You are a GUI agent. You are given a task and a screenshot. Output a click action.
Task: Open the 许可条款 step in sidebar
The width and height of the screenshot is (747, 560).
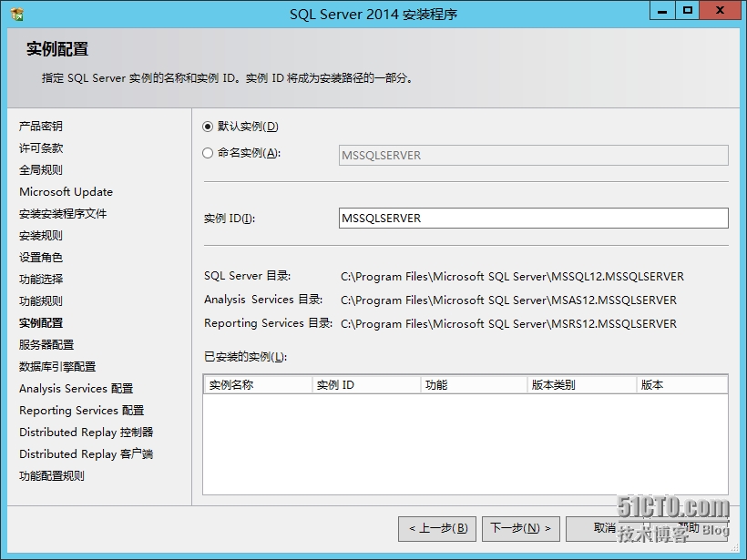click(41, 148)
